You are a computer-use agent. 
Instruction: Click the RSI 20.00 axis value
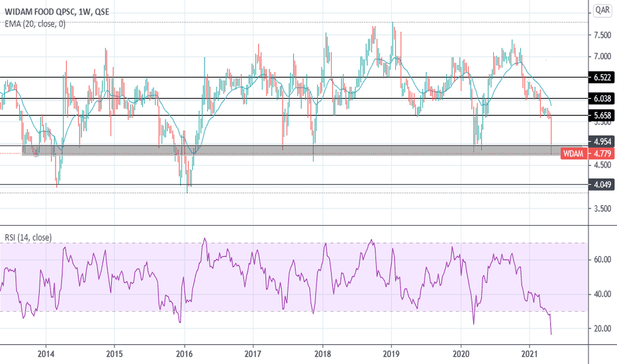(602, 328)
